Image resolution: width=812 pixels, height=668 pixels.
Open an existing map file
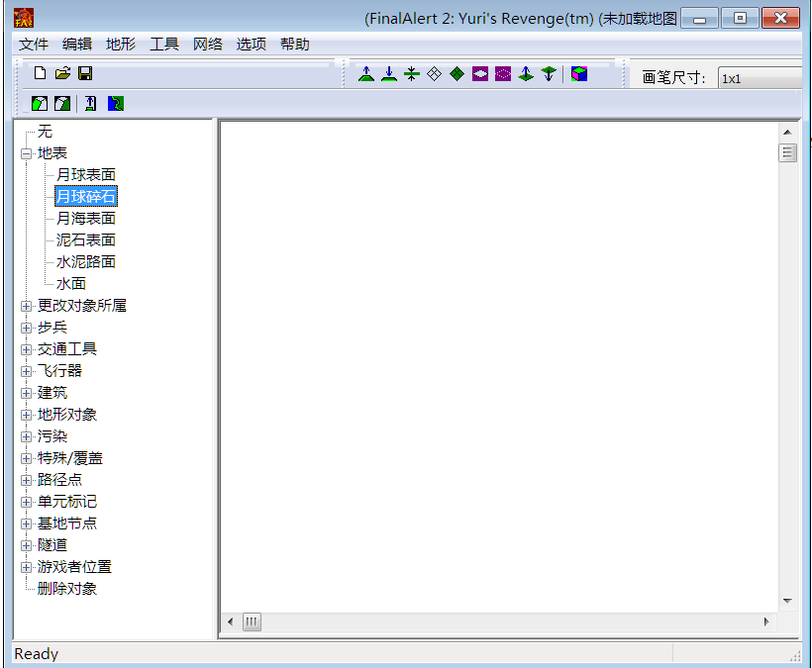62,73
